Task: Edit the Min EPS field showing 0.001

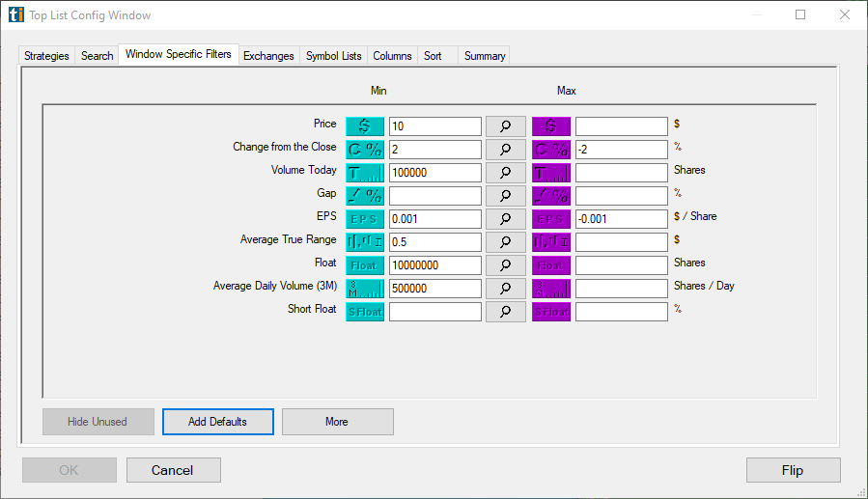Action: pyautogui.click(x=435, y=219)
